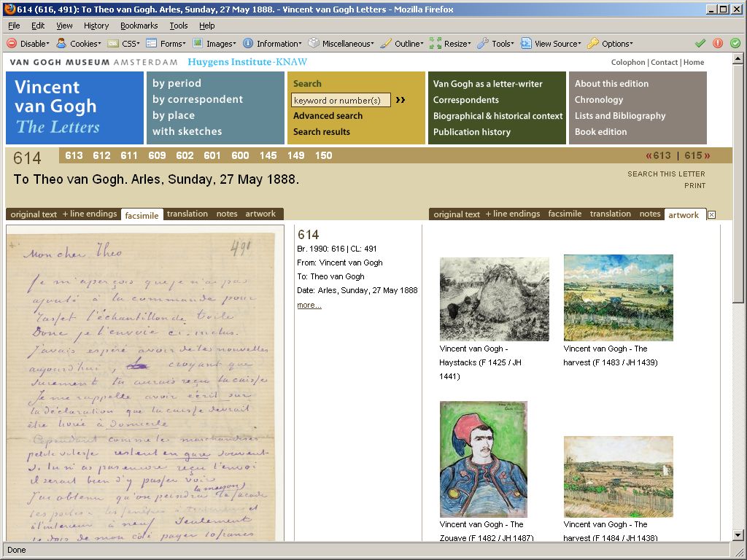Click the letter facsimile image
The image size is (747, 560).
(x=145, y=384)
